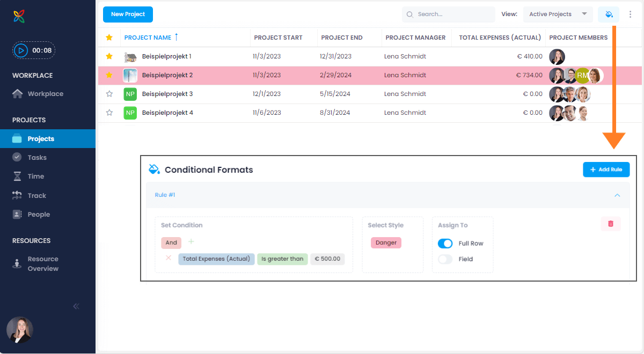Mark Beispielprojekt 3 as favorite
The image size is (644, 354).
coord(109,94)
